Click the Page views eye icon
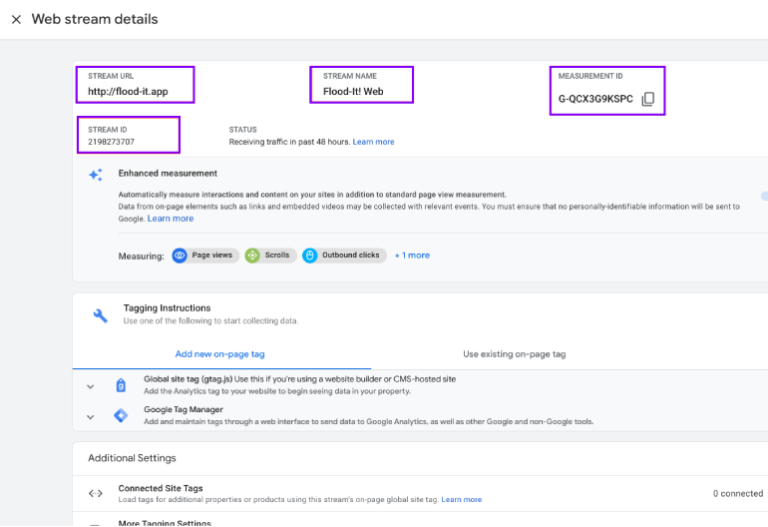This screenshot has width=768, height=527. click(x=180, y=255)
